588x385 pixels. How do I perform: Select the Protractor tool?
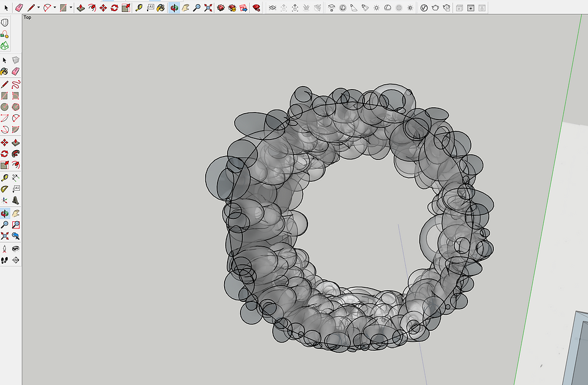click(x=5, y=188)
